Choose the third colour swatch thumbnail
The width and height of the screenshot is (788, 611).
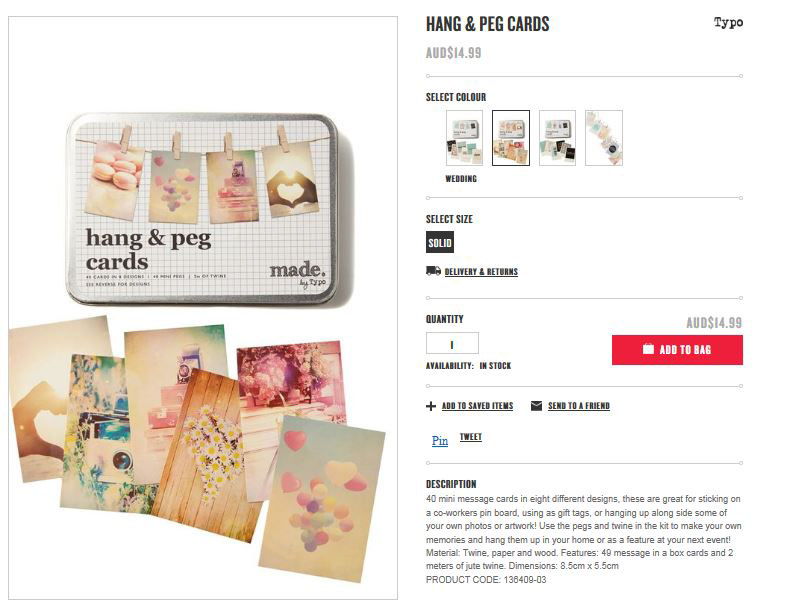(557, 138)
